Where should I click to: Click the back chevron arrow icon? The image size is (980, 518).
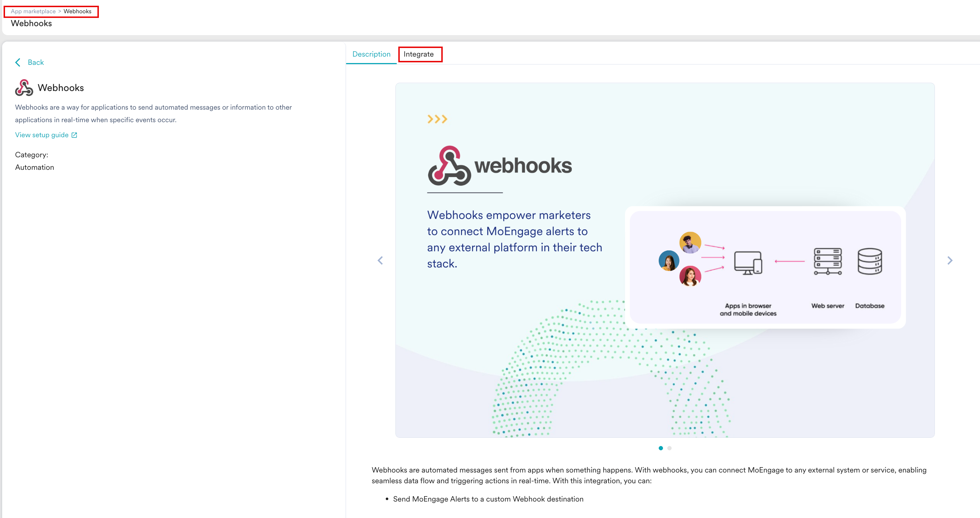[18, 62]
